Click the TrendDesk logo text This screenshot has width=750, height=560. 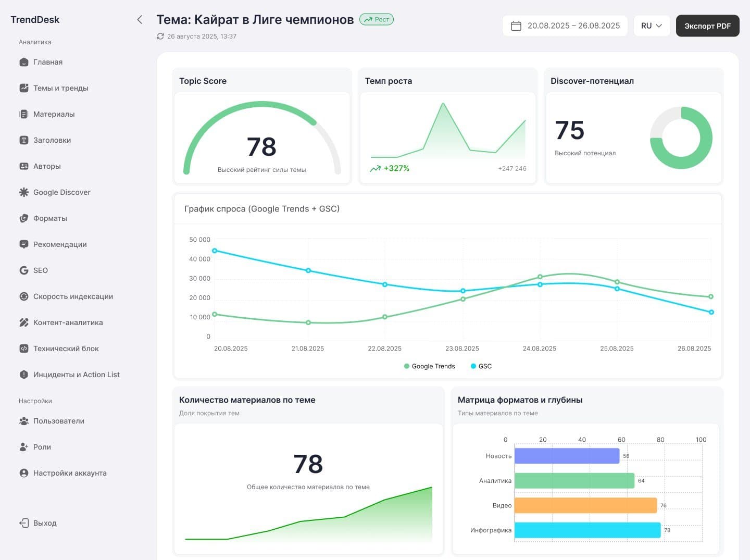35,20
